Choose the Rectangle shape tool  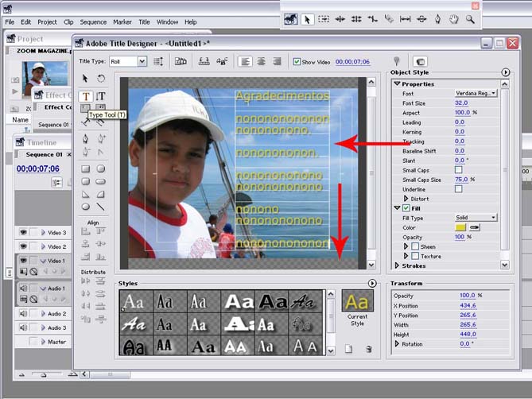[85, 169]
